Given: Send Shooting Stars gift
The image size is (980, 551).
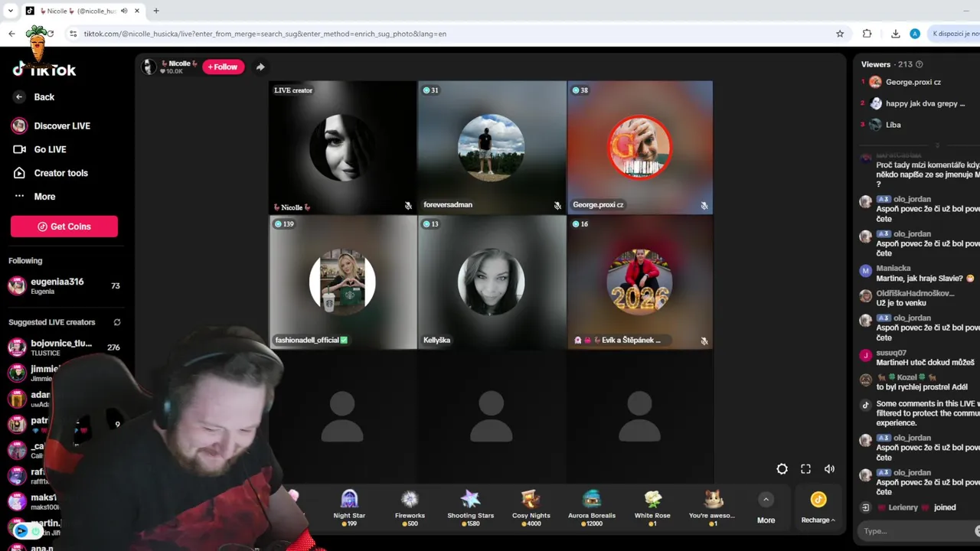Looking at the screenshot, I should [x=470, y=507].
